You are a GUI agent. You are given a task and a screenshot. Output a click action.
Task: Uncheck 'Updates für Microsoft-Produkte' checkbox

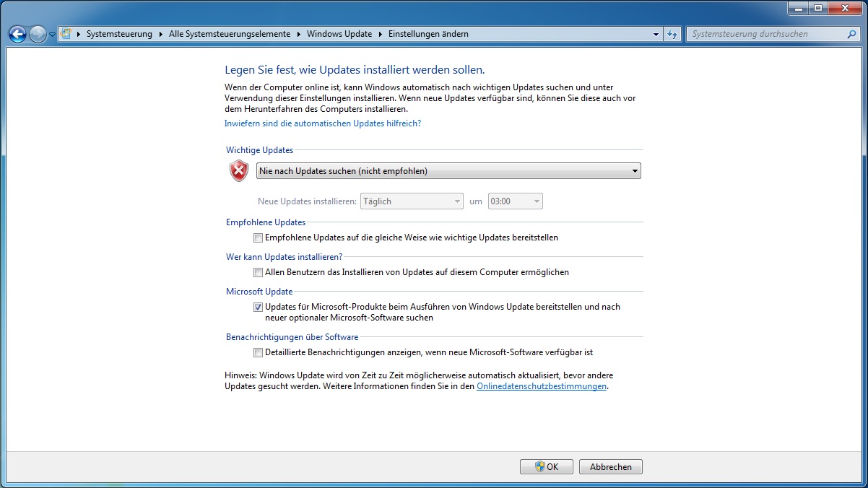coord(258,307)
